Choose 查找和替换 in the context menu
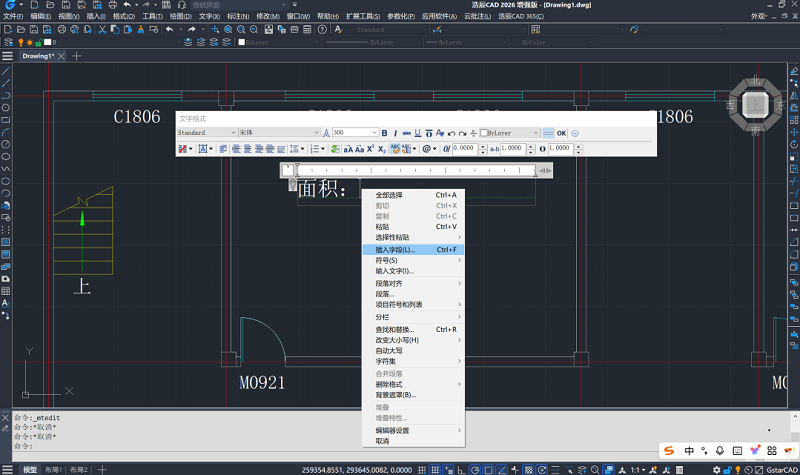The image size is (800, 475). point(394,329)
